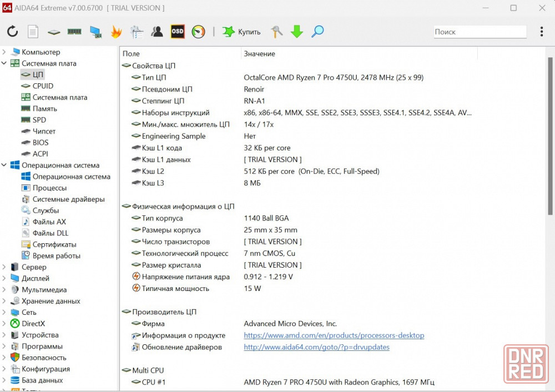Expand the Компьютер tree node

coord(4,52)
